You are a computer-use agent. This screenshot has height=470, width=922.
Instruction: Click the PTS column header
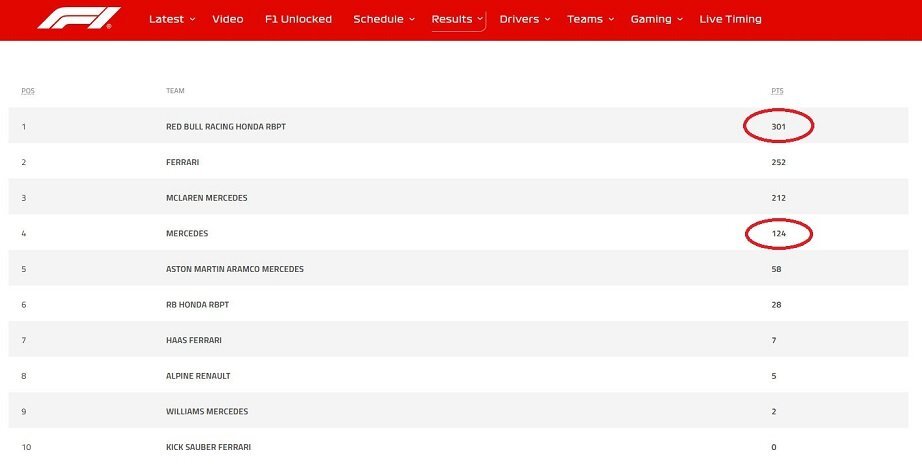click(777, 91)
